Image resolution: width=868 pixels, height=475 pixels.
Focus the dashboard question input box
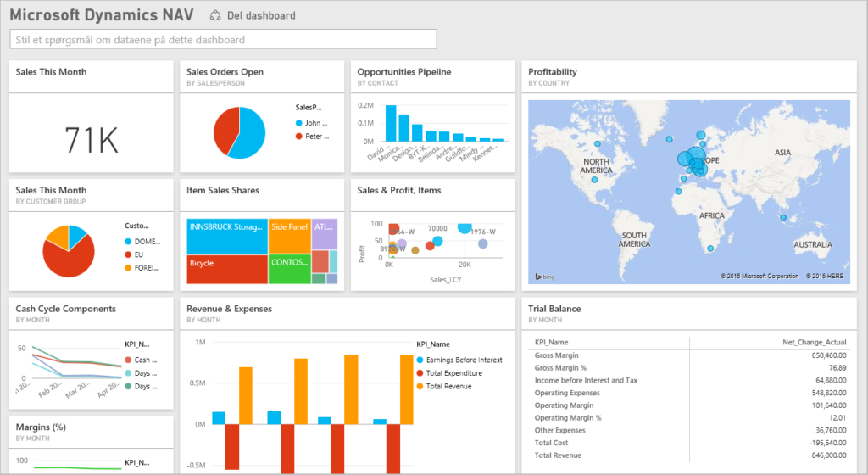223,39
